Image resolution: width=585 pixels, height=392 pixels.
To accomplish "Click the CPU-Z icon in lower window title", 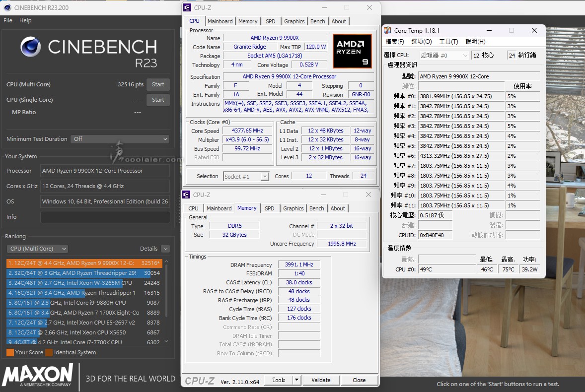I will (x=186, y=195).
